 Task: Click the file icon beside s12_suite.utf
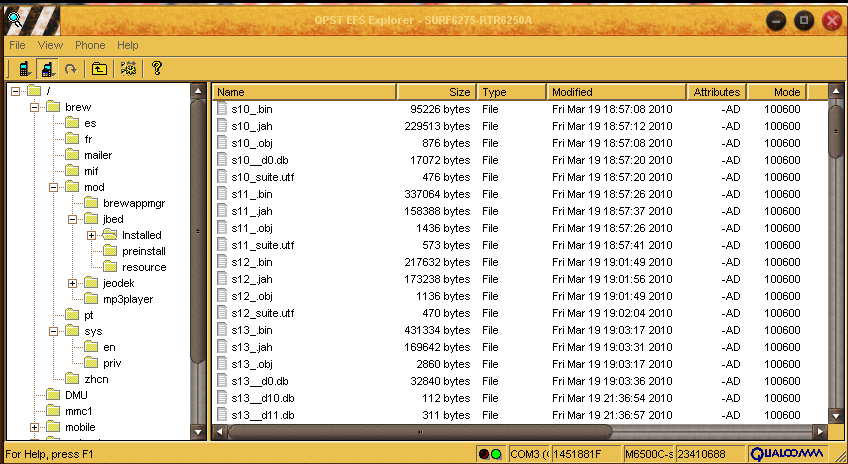(x=222, y=313)
